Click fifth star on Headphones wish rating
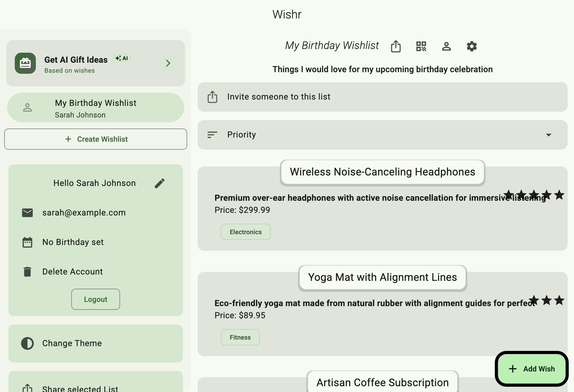This screenshot has width=574, height=392. (559, 195)
